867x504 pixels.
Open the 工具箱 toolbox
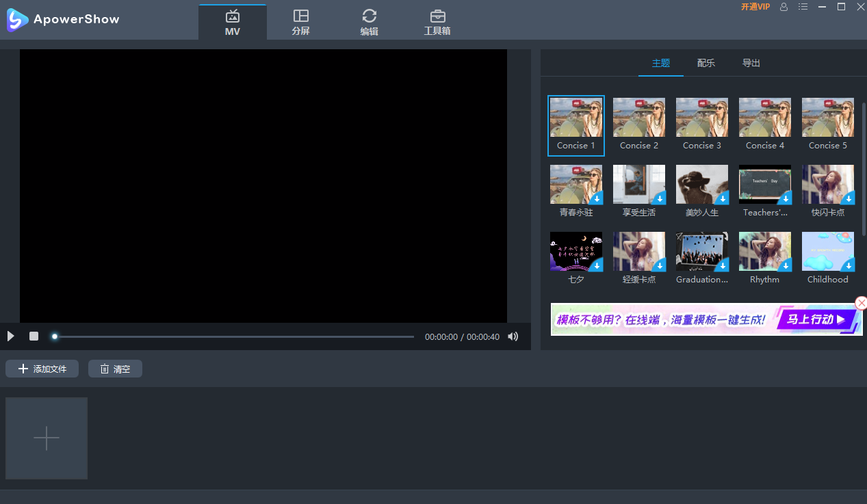coord(438,21)
